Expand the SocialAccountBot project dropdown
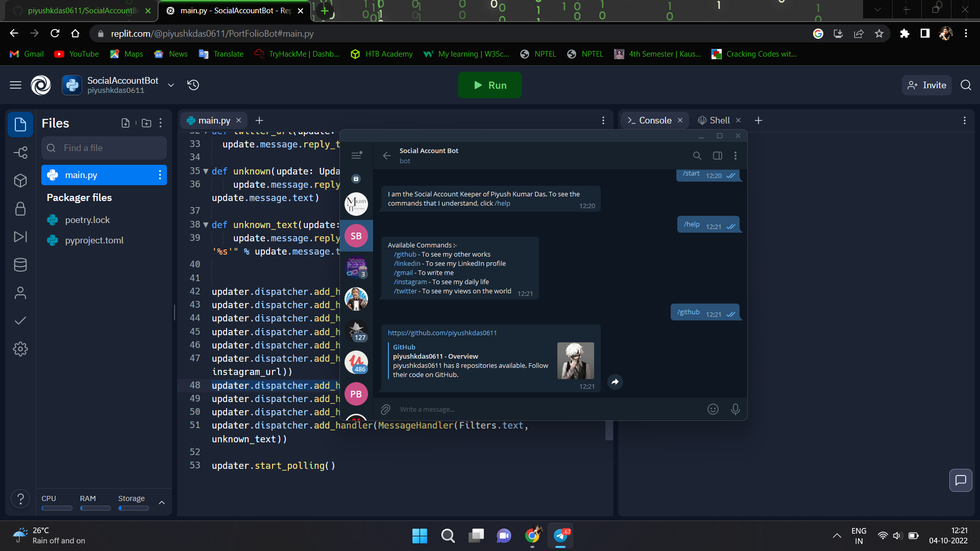 tap(171, 85)
